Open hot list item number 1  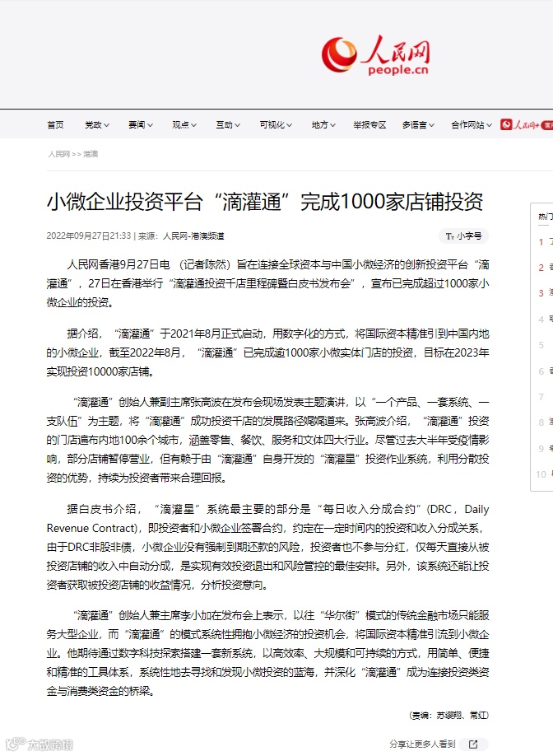(545, 241)
